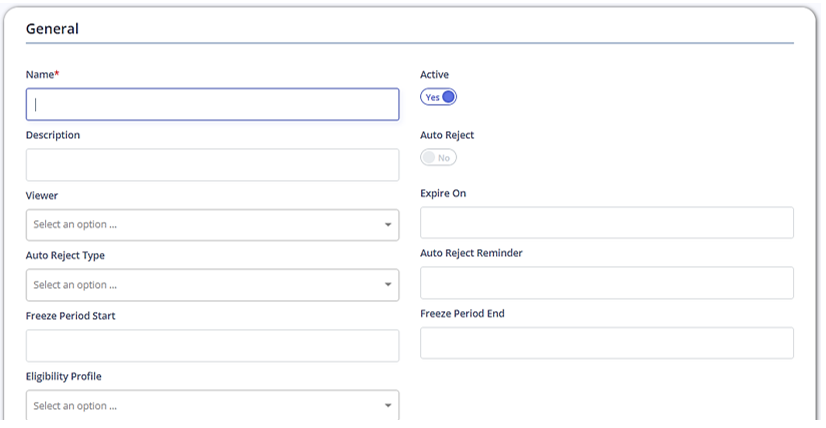
Task: Click the Expire On label
Action: tap(443, 193)
